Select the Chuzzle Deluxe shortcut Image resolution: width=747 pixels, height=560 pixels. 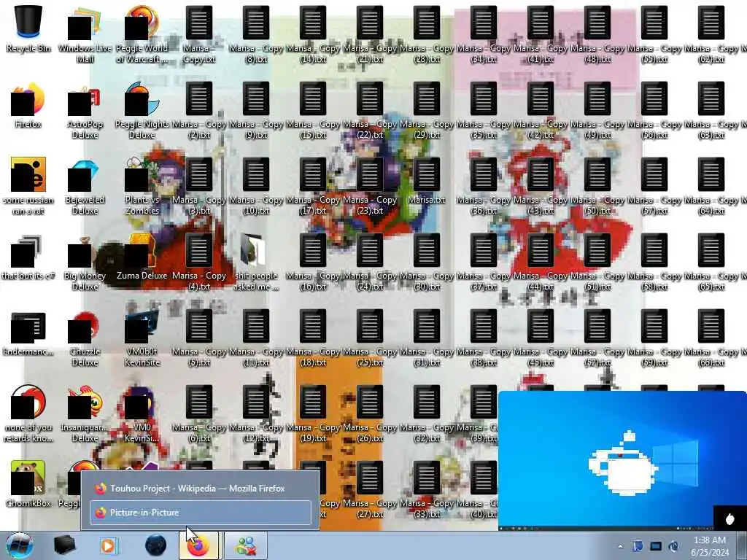85,338
